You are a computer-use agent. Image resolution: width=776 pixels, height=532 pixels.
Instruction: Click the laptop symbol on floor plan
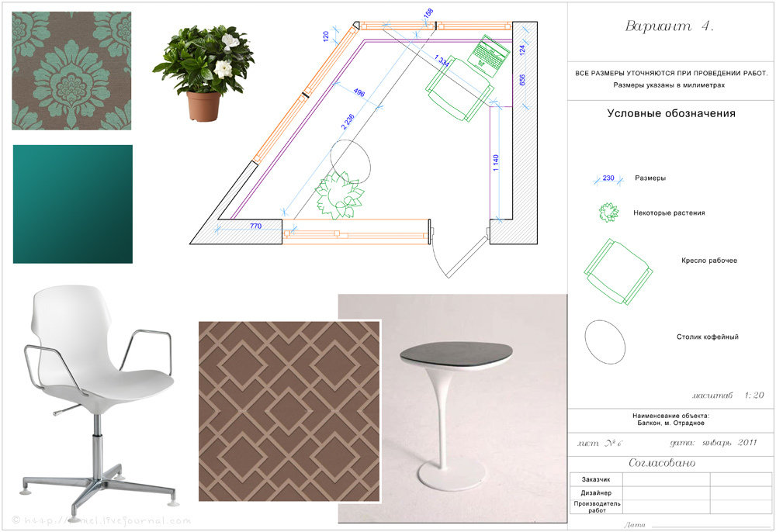coord(490,55)
